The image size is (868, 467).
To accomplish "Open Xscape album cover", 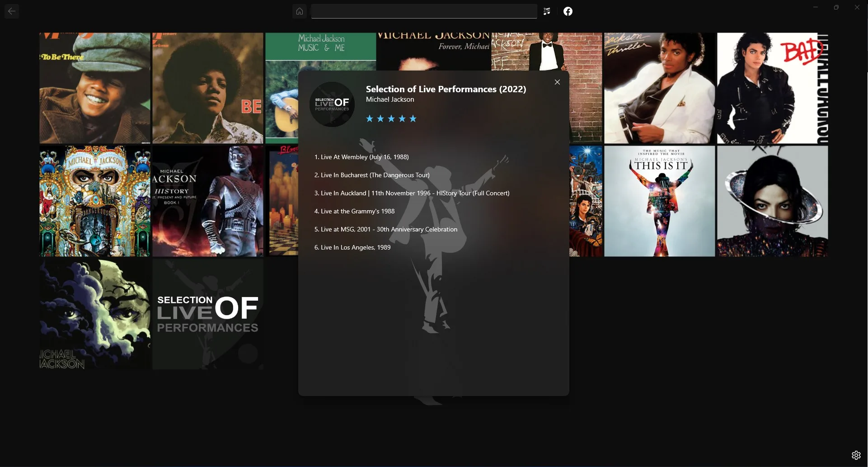I will point(773,201).
